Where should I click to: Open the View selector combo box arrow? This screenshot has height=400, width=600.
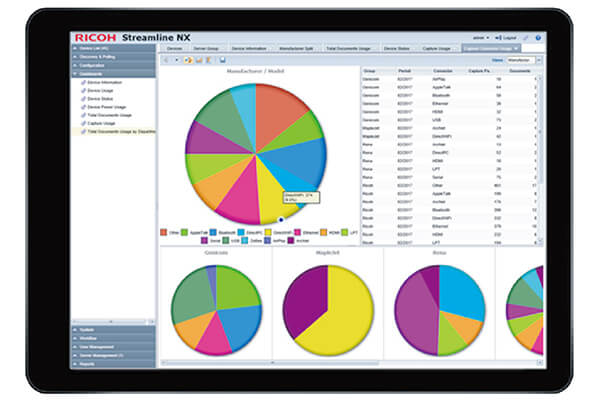click(539, 60)
